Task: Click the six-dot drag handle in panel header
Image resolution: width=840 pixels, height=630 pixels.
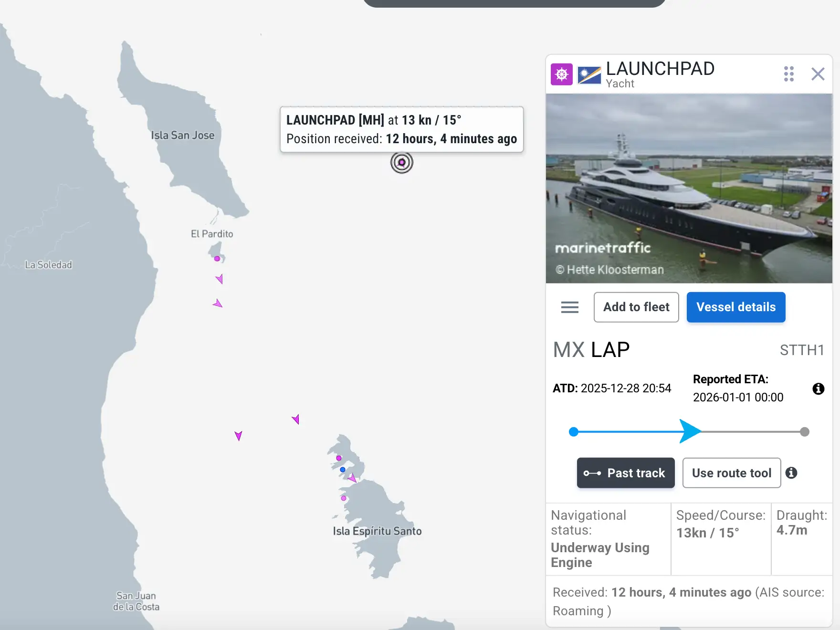Action: click(x=789, y=74)
